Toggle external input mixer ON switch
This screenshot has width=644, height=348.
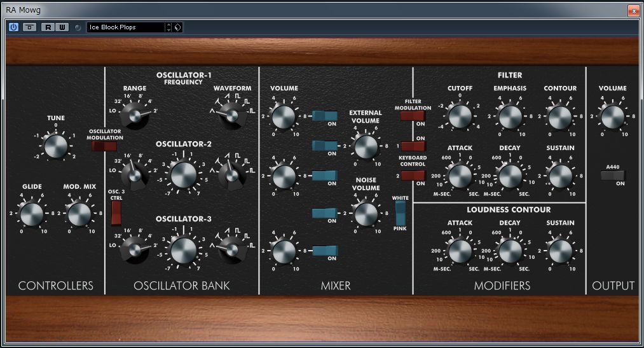point(324,146)
